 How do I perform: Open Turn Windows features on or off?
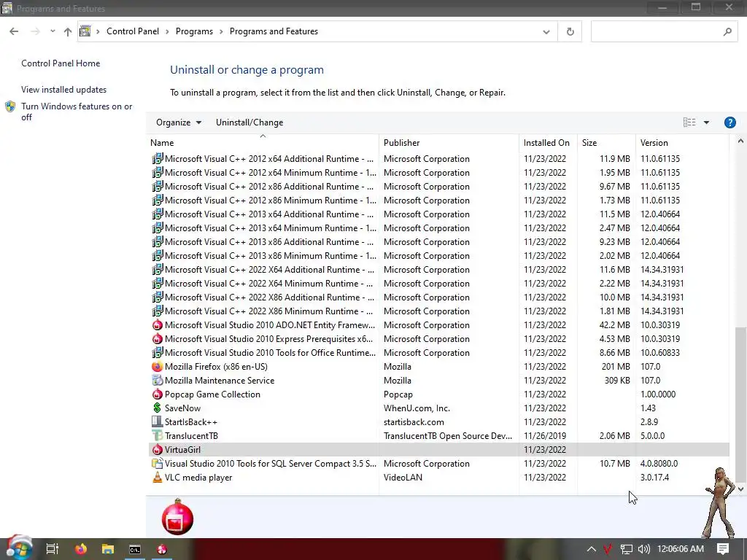pos(76,112)
